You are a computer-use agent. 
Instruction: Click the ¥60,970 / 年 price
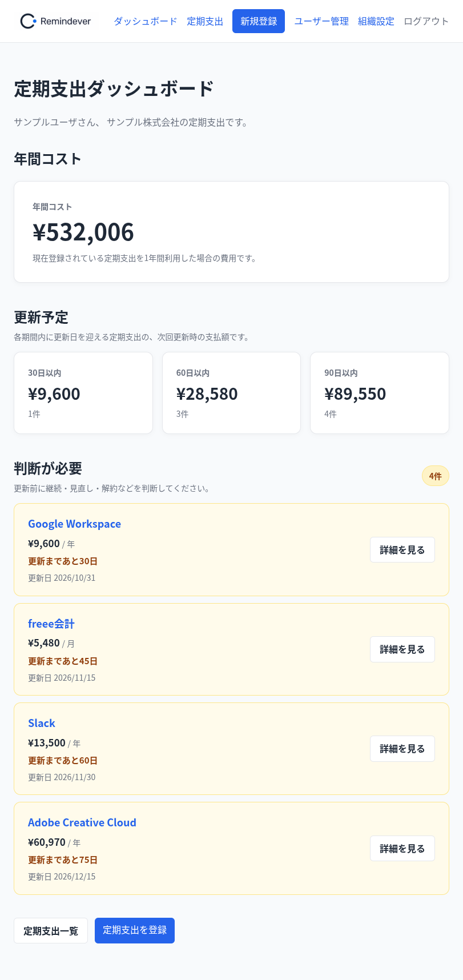click(x=54, y=842)
